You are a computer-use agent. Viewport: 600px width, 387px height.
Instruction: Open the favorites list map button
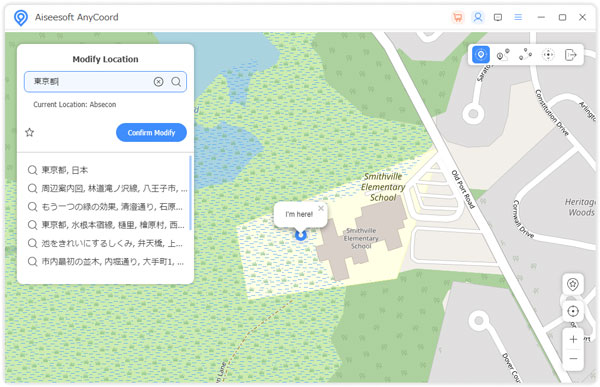(x=572, y=284)
